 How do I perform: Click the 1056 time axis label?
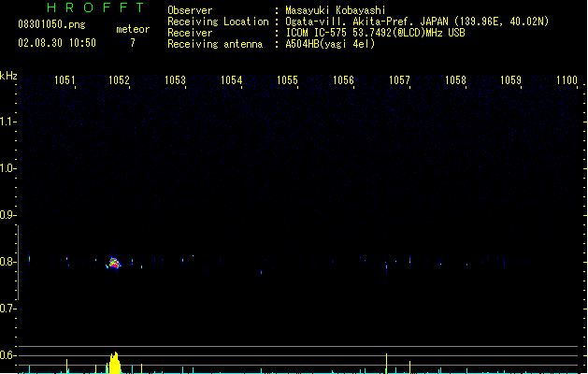pos(343,79)
